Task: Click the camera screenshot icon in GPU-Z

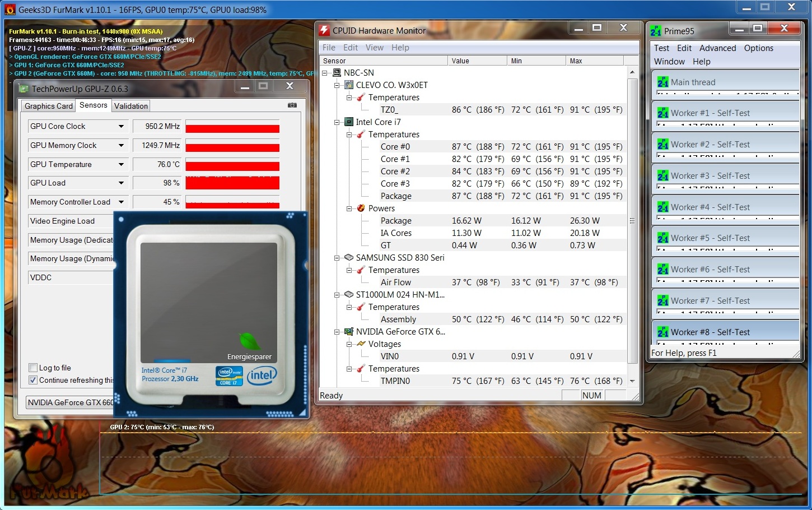Action: pos(292,105)
